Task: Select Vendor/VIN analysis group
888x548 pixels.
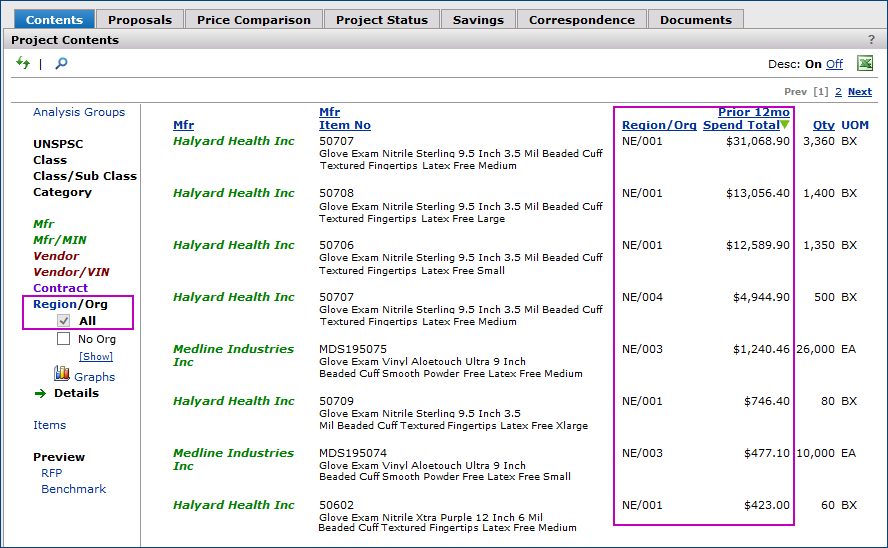Action: click(71, 272)
